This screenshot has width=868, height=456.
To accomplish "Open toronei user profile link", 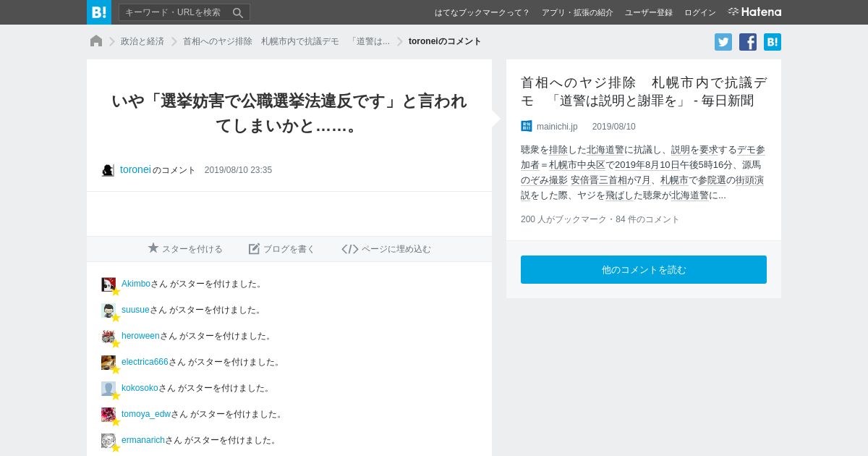I will (x=135, y=169).
